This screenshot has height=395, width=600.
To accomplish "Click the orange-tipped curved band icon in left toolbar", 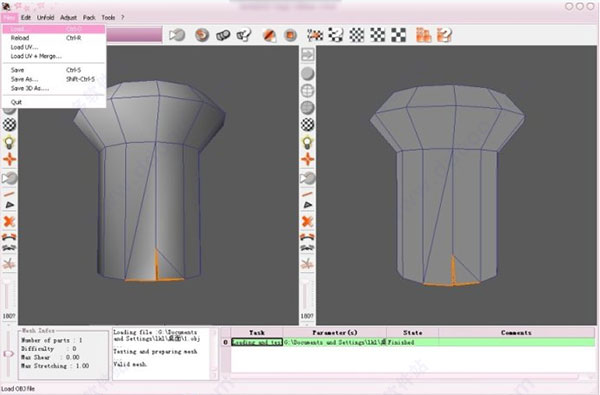I will tap(9, 237).
